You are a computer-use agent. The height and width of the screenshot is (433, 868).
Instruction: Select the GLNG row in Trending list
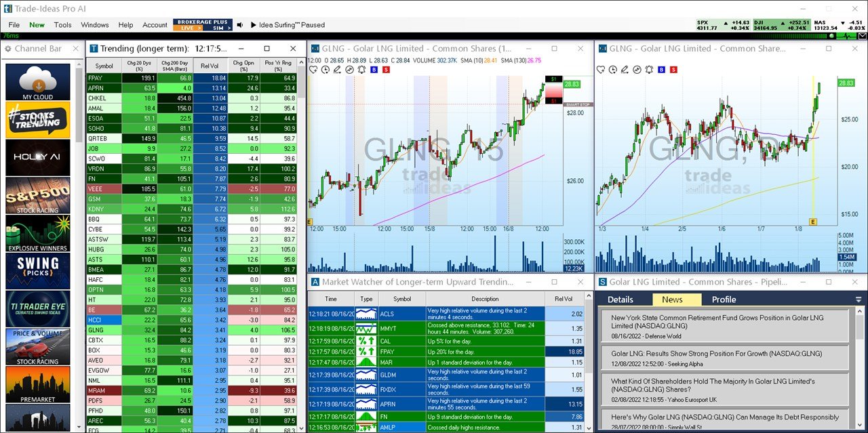point(104,330)
